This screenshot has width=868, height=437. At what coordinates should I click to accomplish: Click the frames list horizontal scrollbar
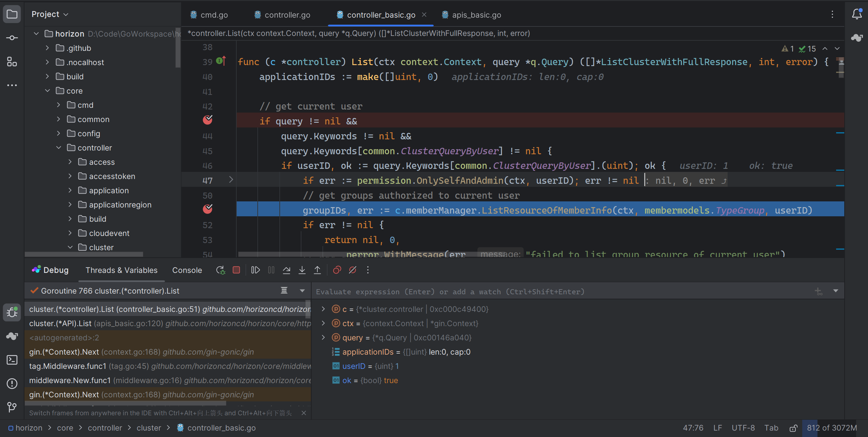coord(125,403)
